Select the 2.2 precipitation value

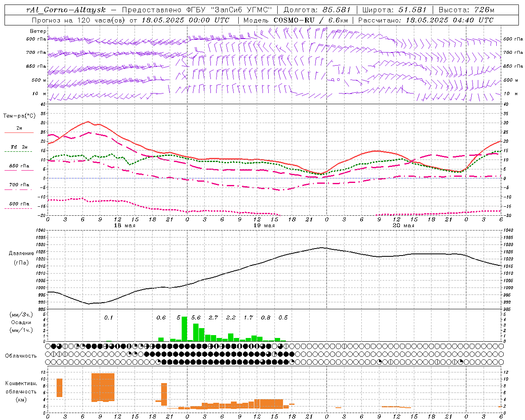[231, 317]
